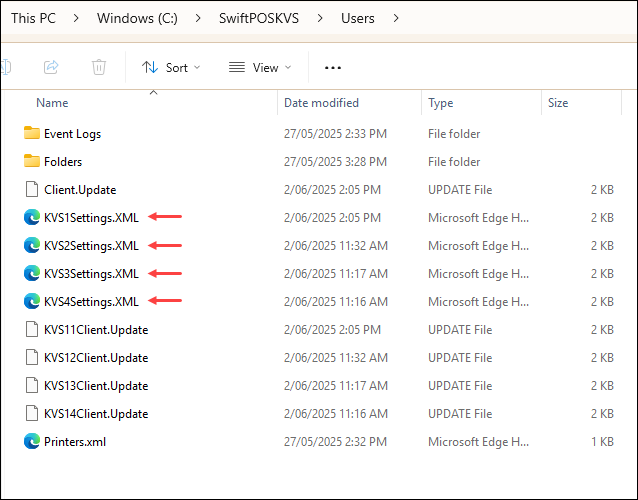Click the Client.Update file icon
This screenshot has width=638, height=500.
click(x=32, y=189)
